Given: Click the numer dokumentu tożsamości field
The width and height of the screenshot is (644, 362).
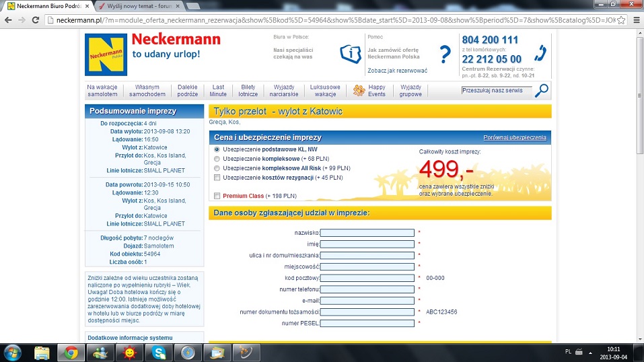Looking at the screenshot, I should click(x=367, y=312).
